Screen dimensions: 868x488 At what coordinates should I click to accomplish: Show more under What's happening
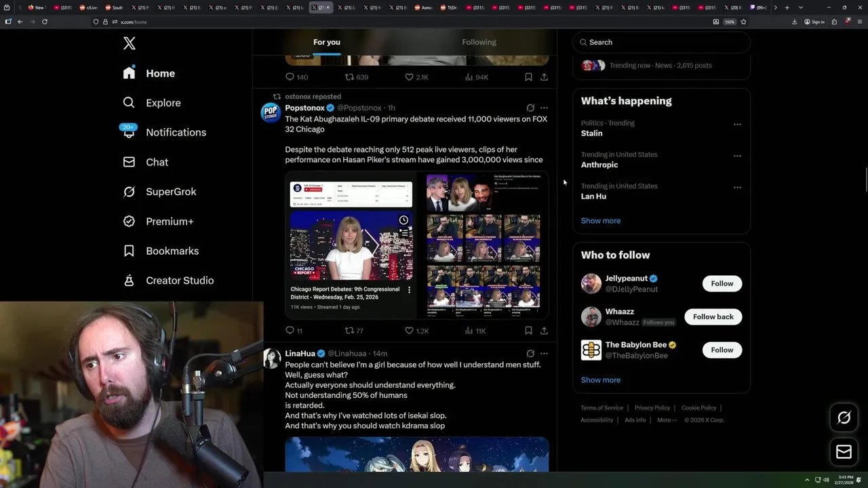coord(600,221)
